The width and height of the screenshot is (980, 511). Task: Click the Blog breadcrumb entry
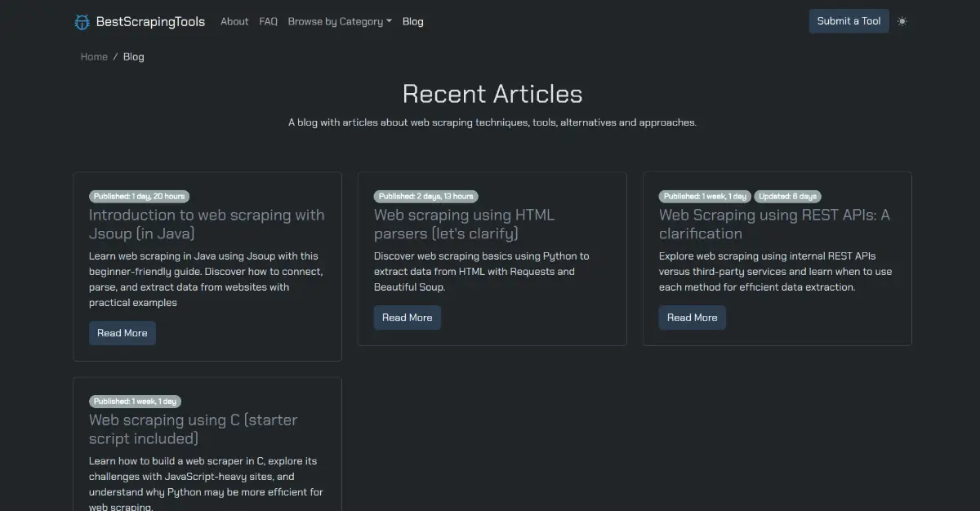pyautogui.click(x=133, y=56)
